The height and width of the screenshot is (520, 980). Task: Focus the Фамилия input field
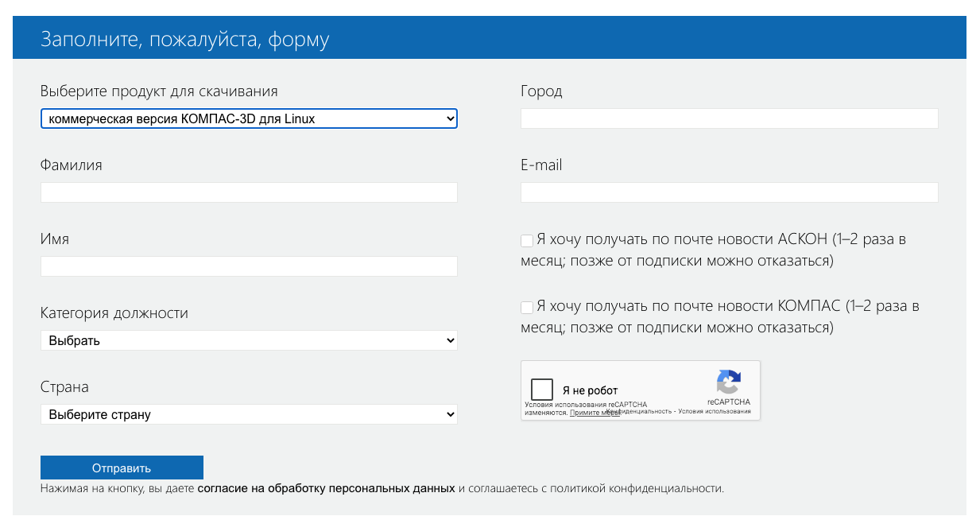click(x=249, y=192)
